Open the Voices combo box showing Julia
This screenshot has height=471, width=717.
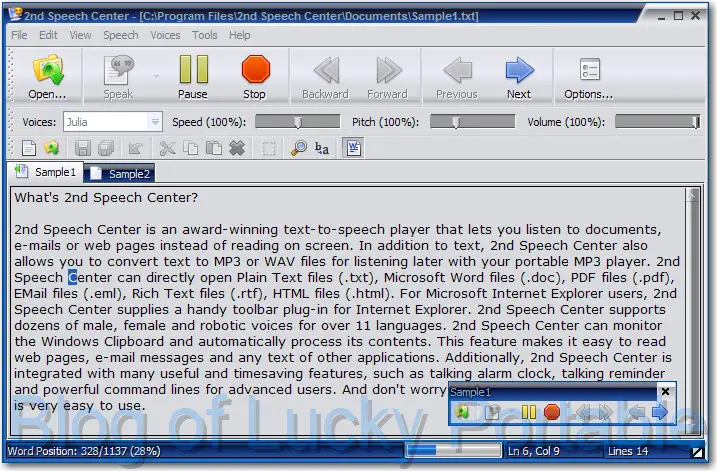pyautogui.click(x=112, y=122)
